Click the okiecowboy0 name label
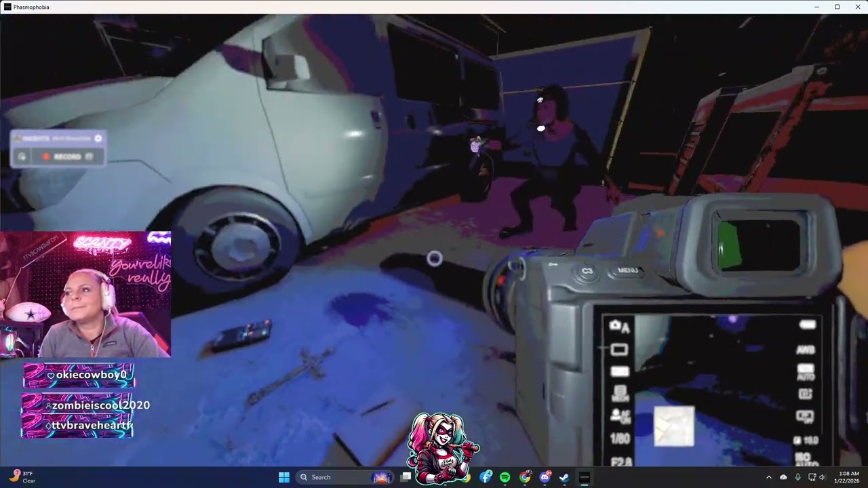The height and width of the screenshot is (488, 868). click(x=91, y=375)
